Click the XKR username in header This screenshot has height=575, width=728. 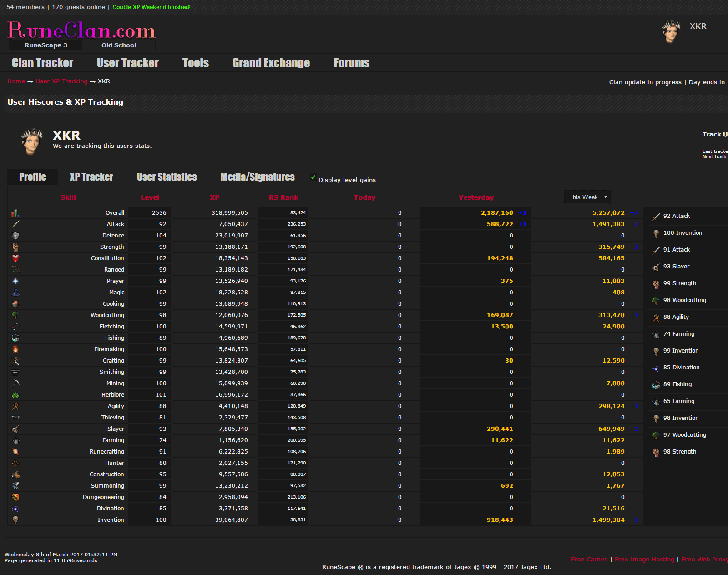point(698,26)
